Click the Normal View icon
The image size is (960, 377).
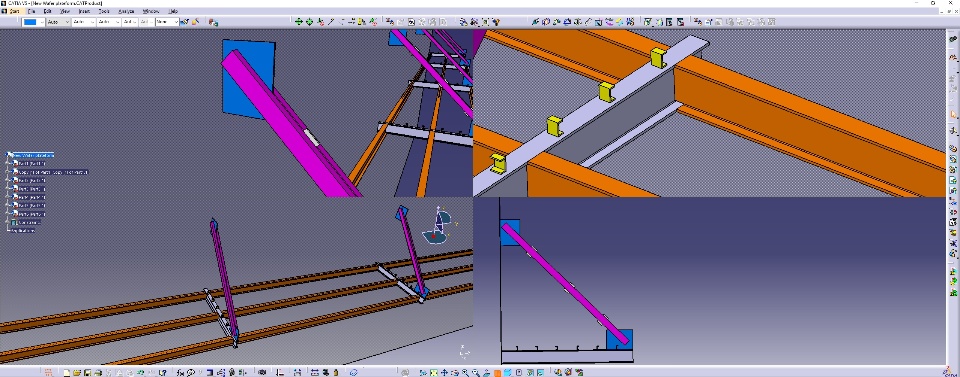pos(487,372)
